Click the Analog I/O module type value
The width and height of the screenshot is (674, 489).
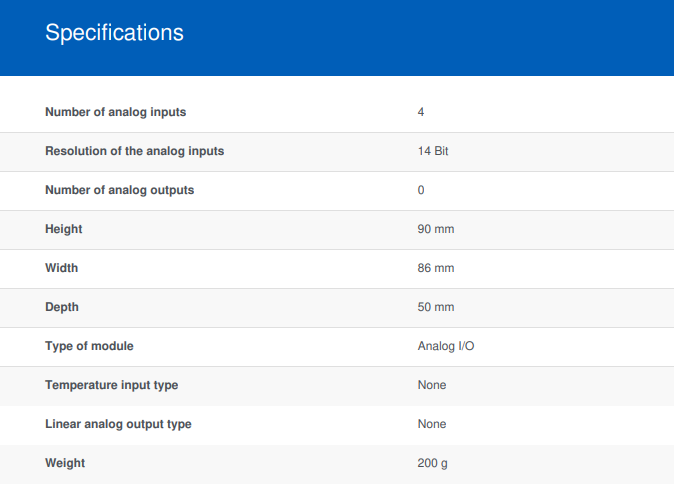click(x=446, y=346)
